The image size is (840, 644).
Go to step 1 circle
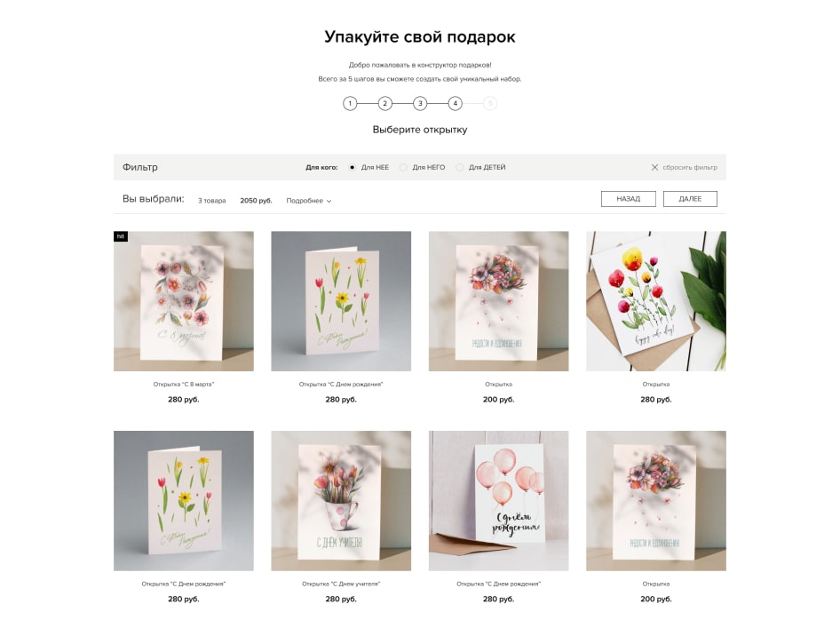click(x=350, y=103)
